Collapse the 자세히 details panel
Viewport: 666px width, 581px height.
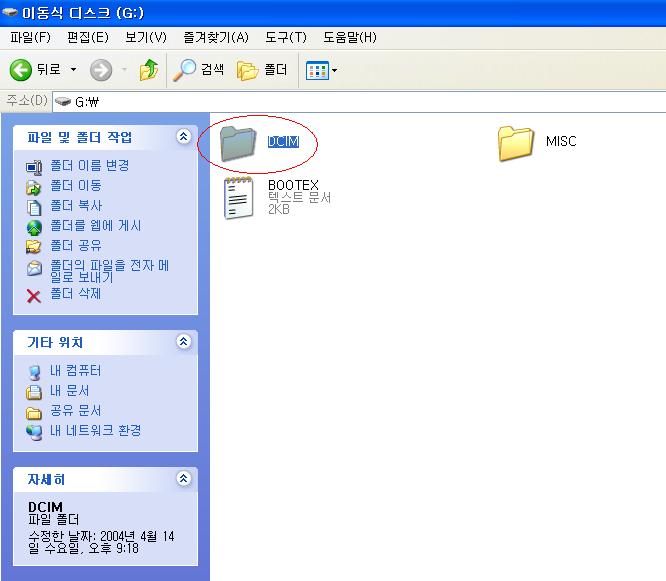tap(183, 479)
